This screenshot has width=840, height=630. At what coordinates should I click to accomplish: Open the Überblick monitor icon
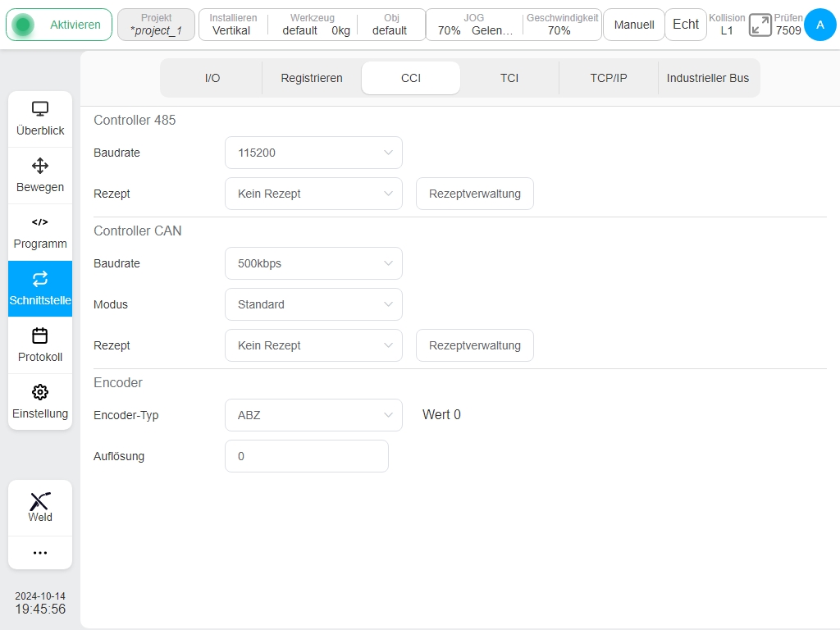click(x=40, y=109)
